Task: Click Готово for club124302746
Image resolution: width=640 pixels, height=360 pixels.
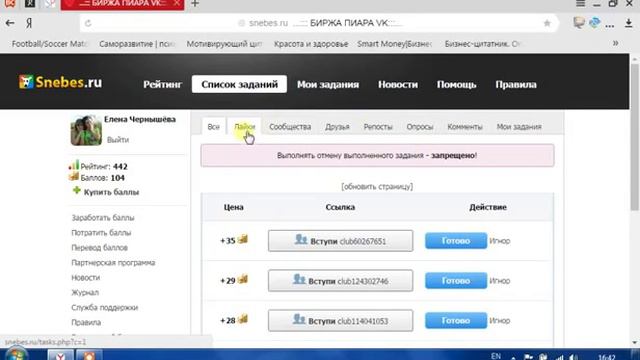Action: (456, 281)
